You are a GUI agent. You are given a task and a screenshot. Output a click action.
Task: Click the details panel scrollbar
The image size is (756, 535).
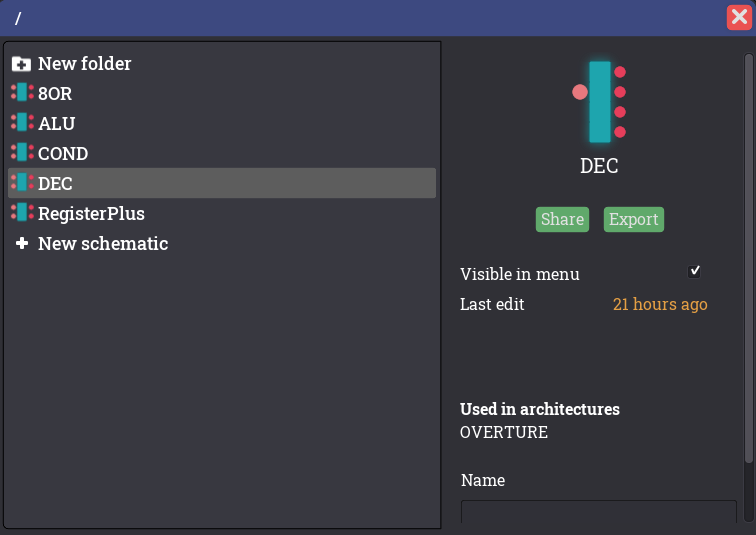click(x=748, y=260)
